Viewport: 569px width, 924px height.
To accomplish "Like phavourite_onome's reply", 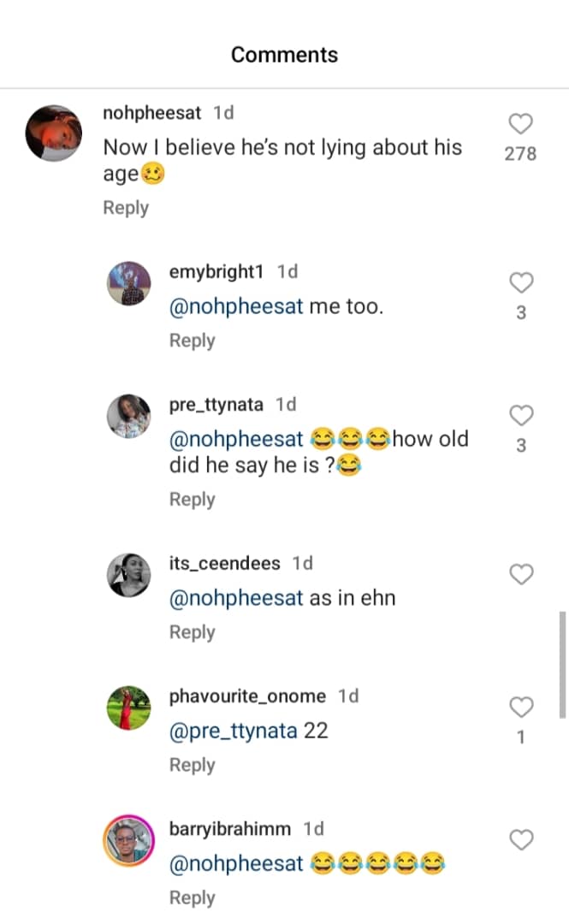I will tap(521, 707).
